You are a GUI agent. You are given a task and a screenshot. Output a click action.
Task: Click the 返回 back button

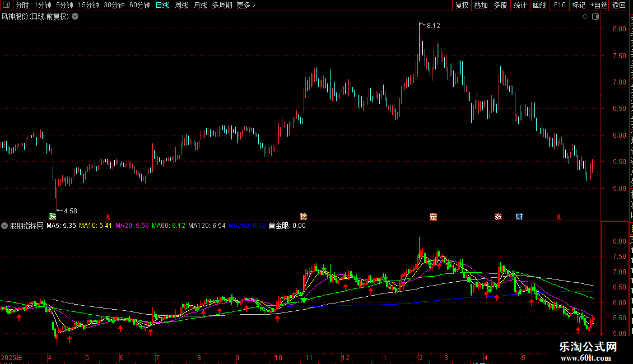[x=619, y=5]
